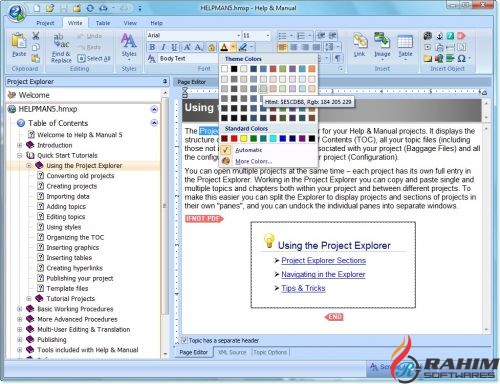Open Find & Replace tool
500x384 pixels.
[61, 48]
